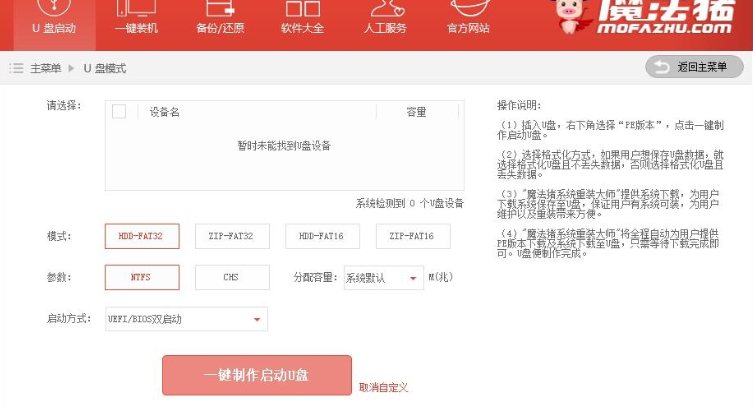Choose the CHS parameter option

[232, 277]
